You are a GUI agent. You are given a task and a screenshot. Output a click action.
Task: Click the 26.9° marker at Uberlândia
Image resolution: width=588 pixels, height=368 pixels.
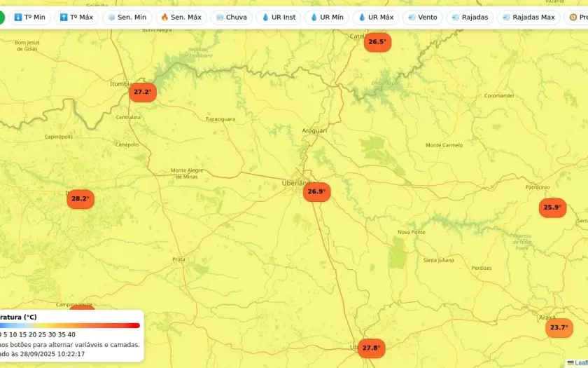[316, 191]
